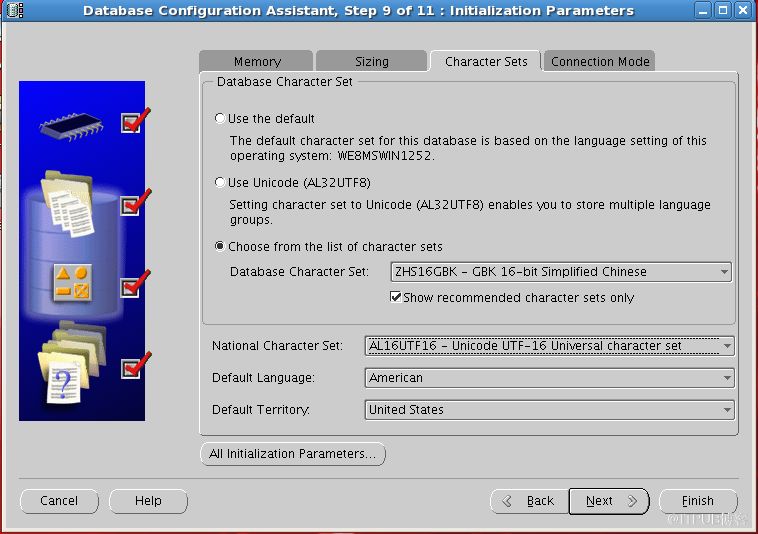Image resolution: width=758 pixels, height=534 pixels.
Task: Open All Initialization Parameters dialog
Action: (x=293, y=454)
